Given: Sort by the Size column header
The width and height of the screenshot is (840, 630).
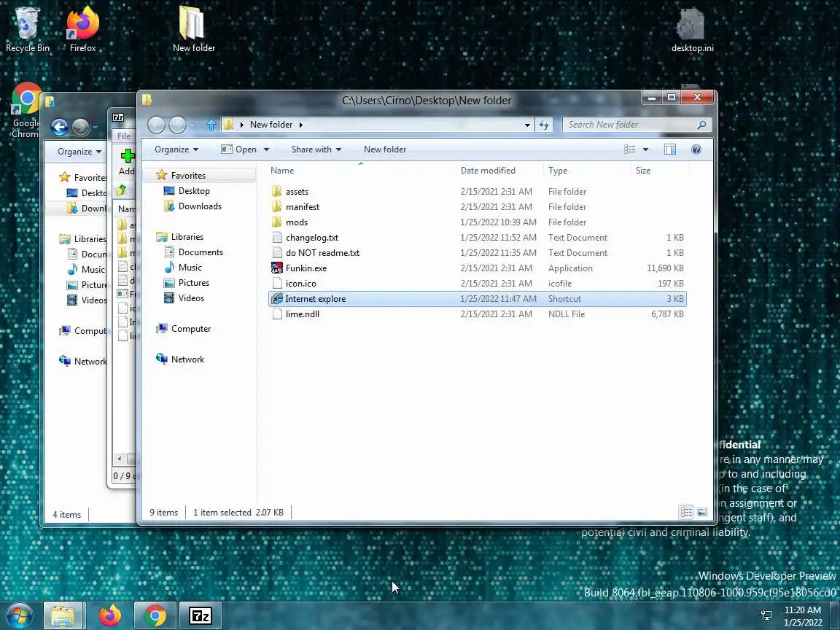Looking at the screenshot, I should [643, 171].
